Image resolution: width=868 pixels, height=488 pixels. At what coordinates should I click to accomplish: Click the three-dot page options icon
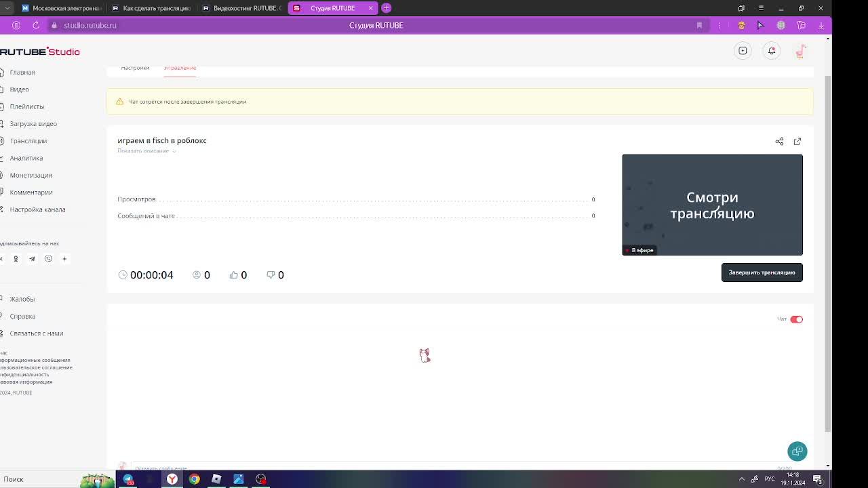coord(719,25)
